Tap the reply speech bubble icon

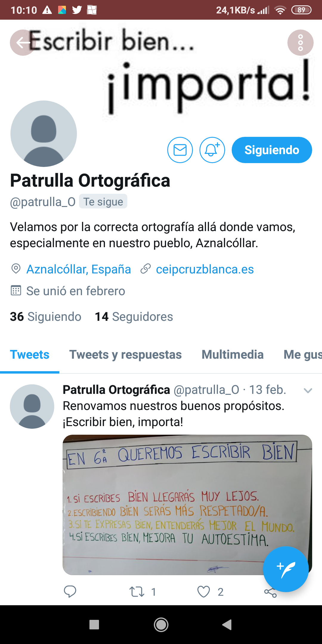(x=70, y=592)
